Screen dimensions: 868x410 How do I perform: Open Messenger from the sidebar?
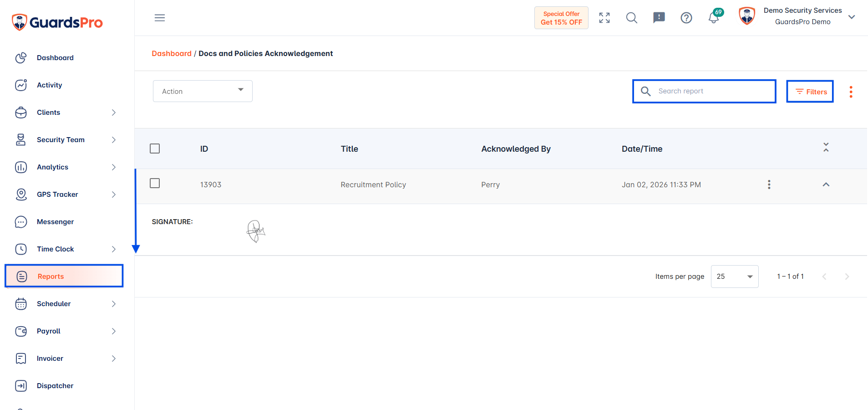coord(55,222)
